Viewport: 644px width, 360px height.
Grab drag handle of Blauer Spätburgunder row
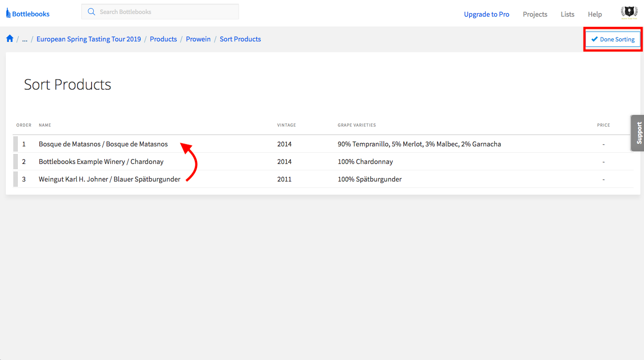(x=15, y=179)
